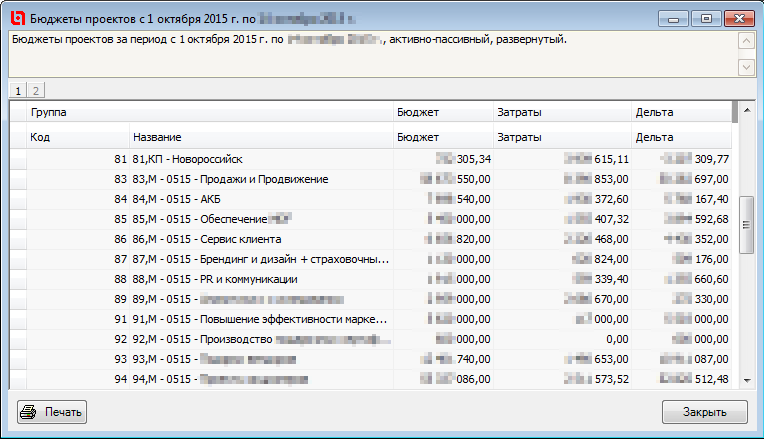The width and height of the screenshot is (764, 439).
Task: Select page tab 1
Action: [19, 90]
